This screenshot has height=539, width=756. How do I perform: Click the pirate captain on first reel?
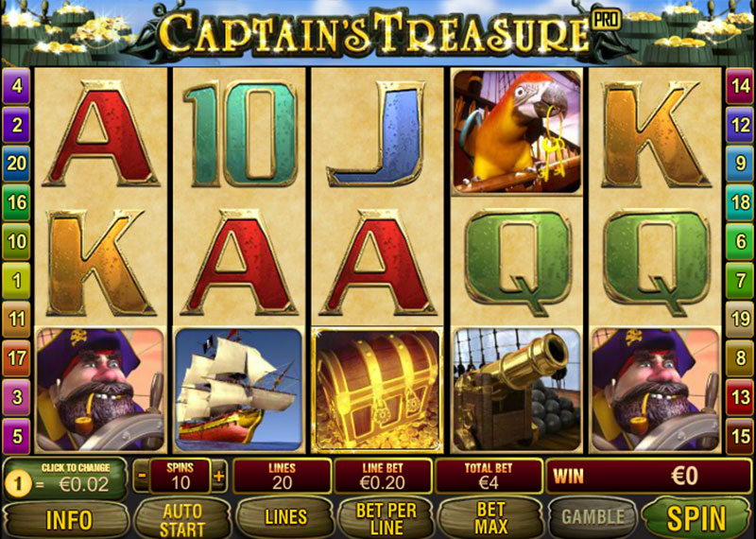pos(100,390)
